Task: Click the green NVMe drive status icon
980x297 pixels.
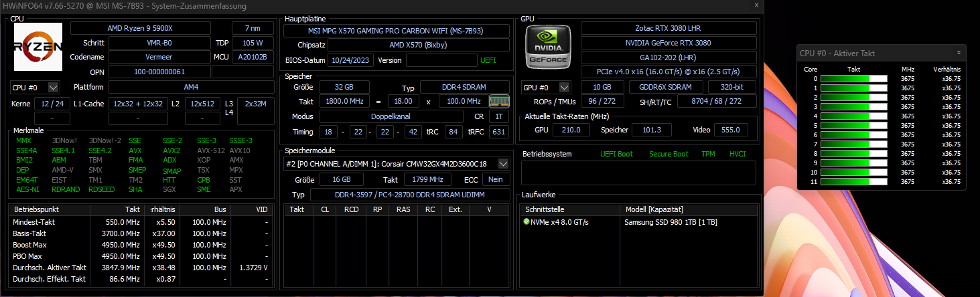Action: pos(527,221)
